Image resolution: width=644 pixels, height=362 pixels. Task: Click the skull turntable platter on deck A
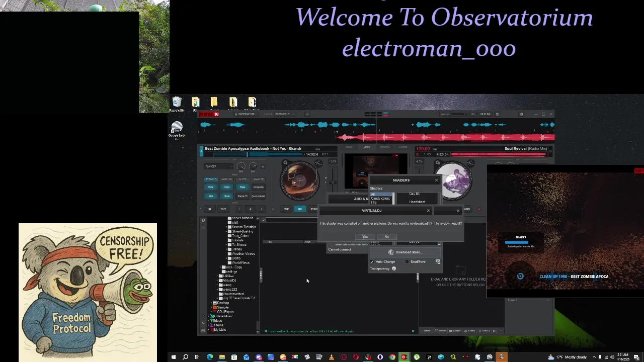pos(299,179)
